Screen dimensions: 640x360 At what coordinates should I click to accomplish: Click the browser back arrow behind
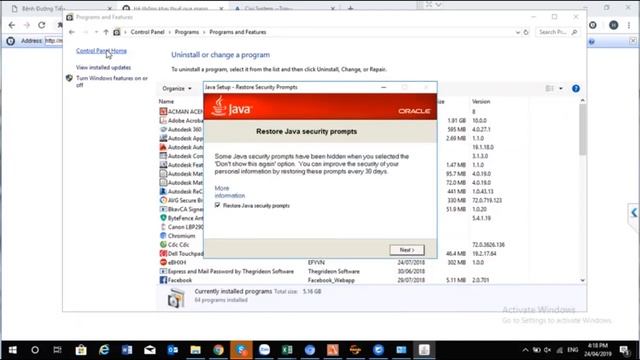[12, 25]
